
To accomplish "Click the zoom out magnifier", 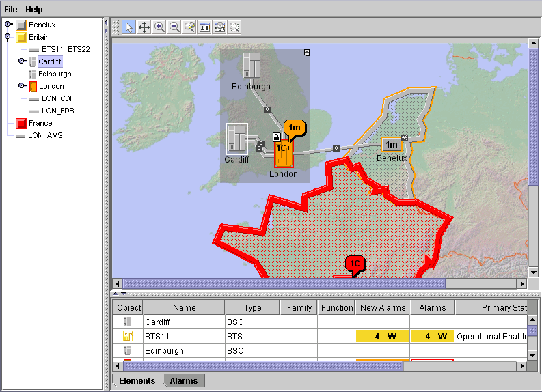I will click(174, 27).
